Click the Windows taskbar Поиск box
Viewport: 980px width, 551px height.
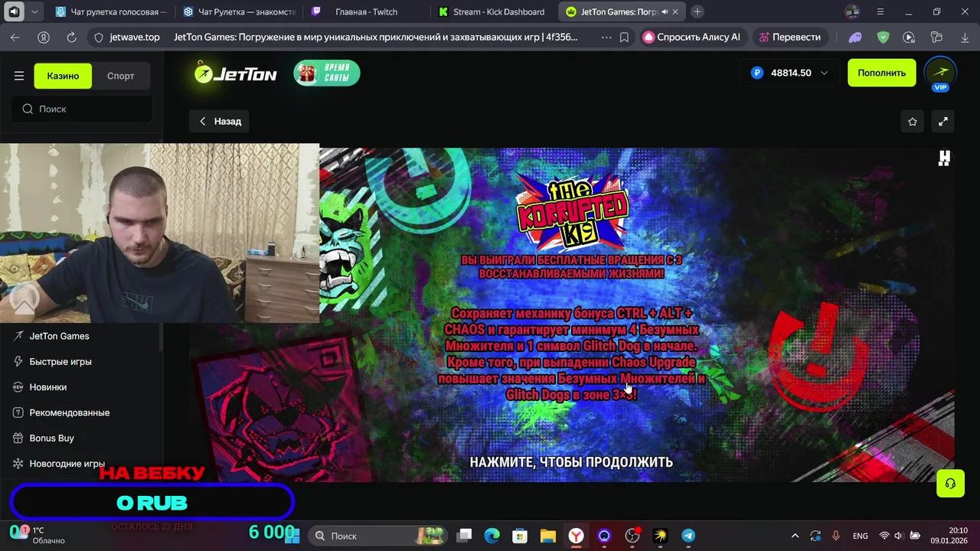377,536
